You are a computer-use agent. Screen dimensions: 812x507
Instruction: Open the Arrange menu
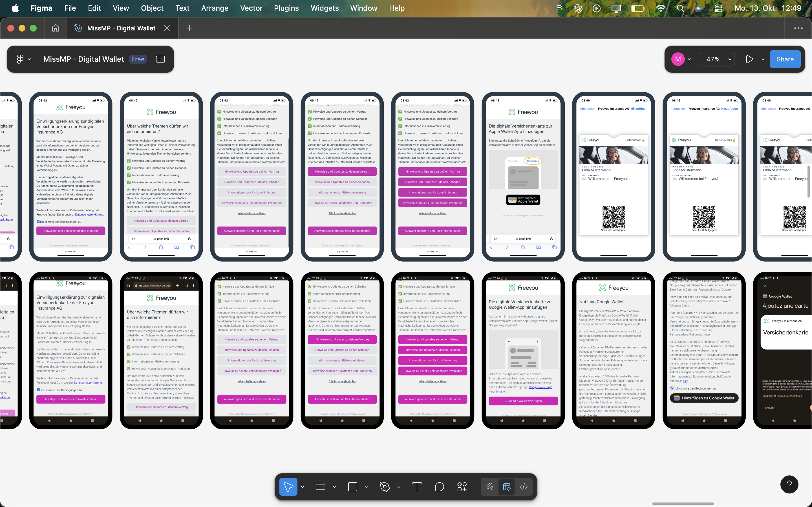(x=214, y=8)
